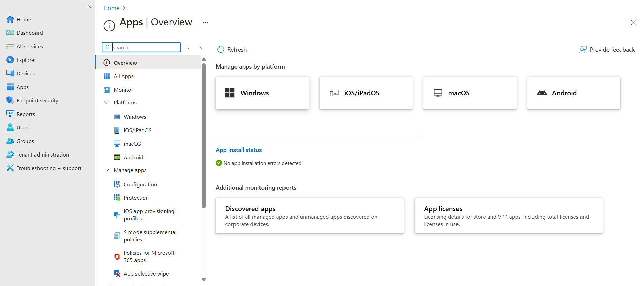Select Overview in the Apps menu
This screenshot has height=286, width=644.
pos(148,63)
